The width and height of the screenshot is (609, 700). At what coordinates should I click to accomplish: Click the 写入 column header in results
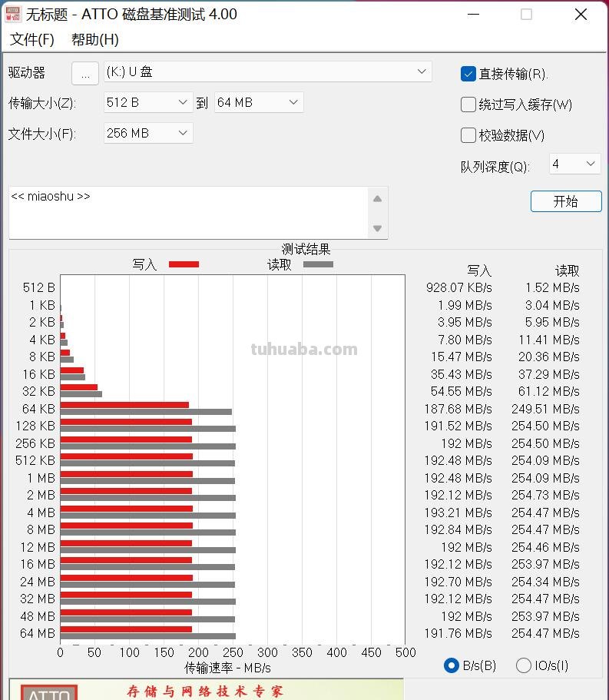[x=480, y=270]
